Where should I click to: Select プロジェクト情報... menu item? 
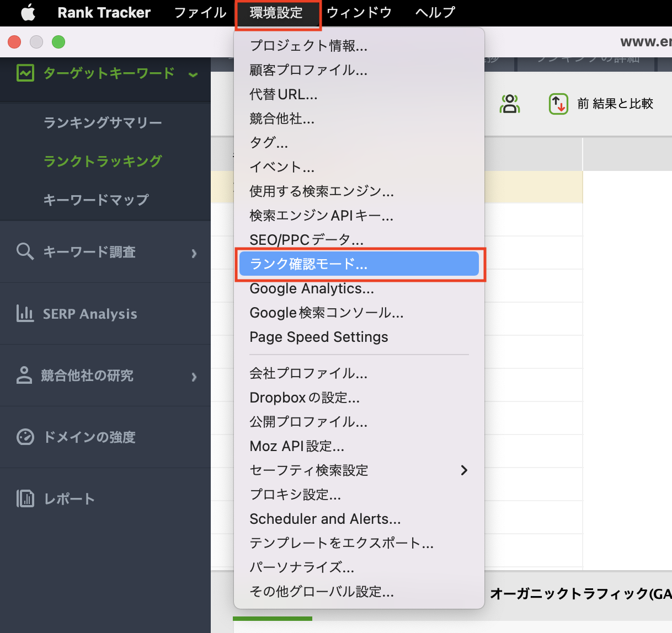[x=359, y=46]
